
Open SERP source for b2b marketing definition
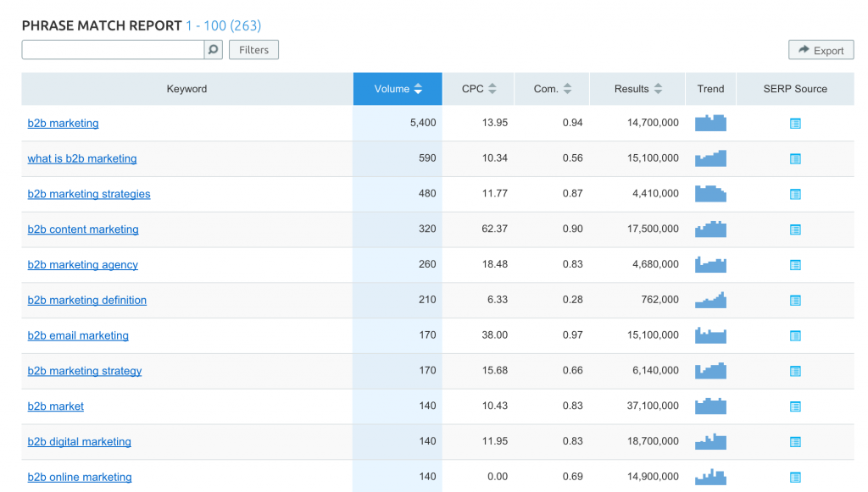pyautogui.click(x=795, y=300)
